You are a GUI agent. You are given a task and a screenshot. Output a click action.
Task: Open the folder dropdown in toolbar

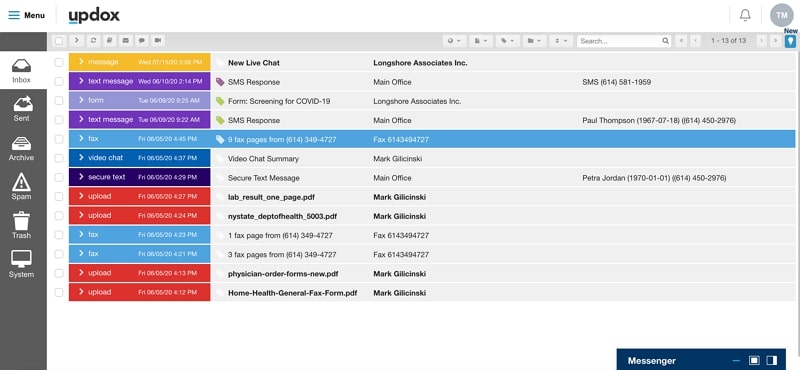tap(534, 40)
